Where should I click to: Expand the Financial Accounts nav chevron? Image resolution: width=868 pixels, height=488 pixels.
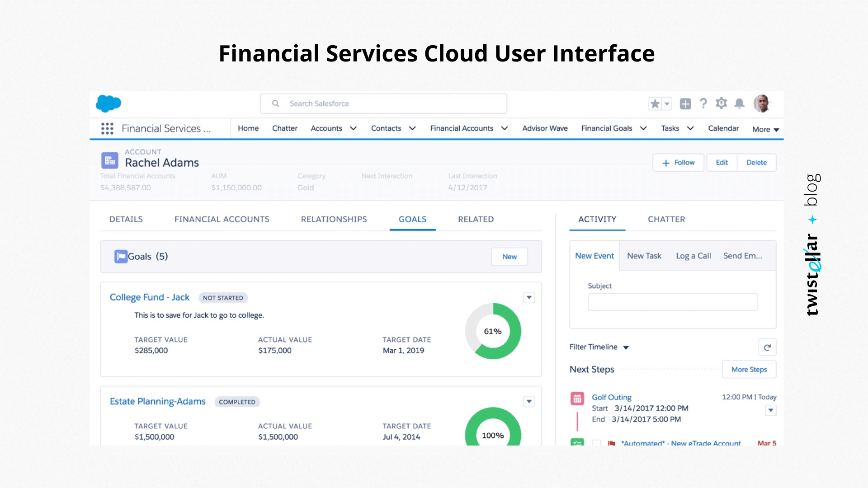[505, 128]
